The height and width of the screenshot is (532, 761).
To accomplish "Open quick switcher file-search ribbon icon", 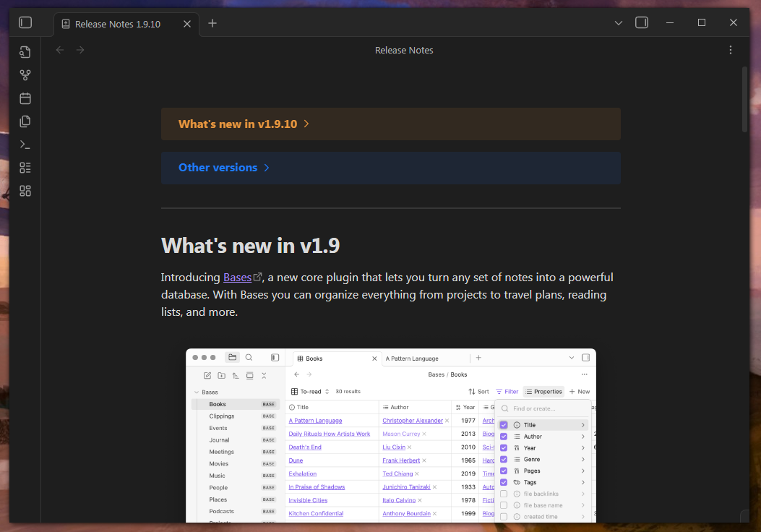I will point(25,52).
